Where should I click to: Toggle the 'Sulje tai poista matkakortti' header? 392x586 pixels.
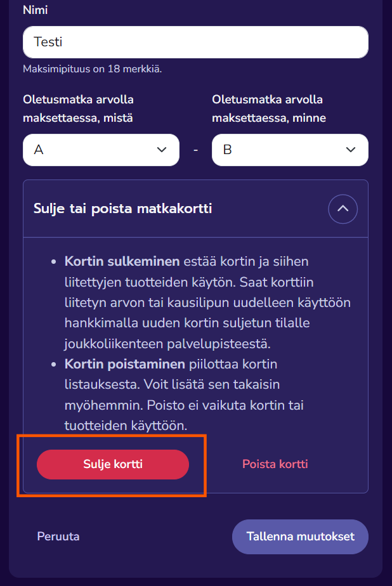pos(122,209)
